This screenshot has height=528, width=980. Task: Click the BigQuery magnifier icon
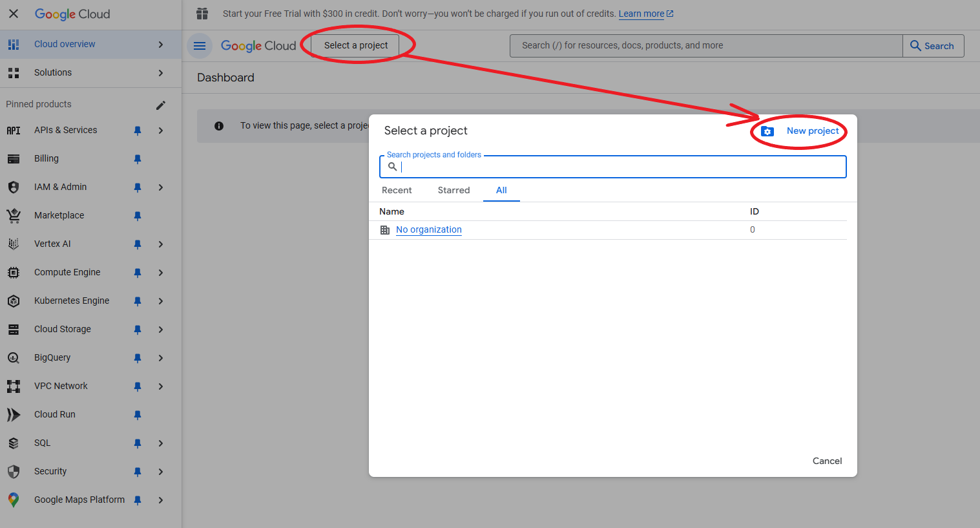coord(14,358)
